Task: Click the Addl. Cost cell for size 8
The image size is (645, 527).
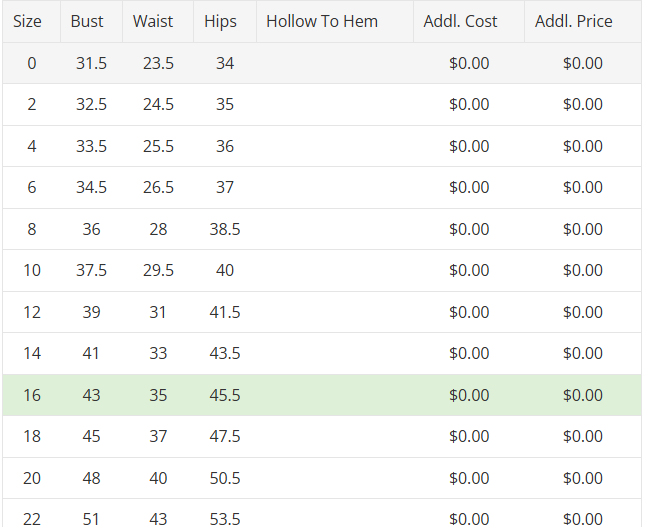Action: click(469, 229)
